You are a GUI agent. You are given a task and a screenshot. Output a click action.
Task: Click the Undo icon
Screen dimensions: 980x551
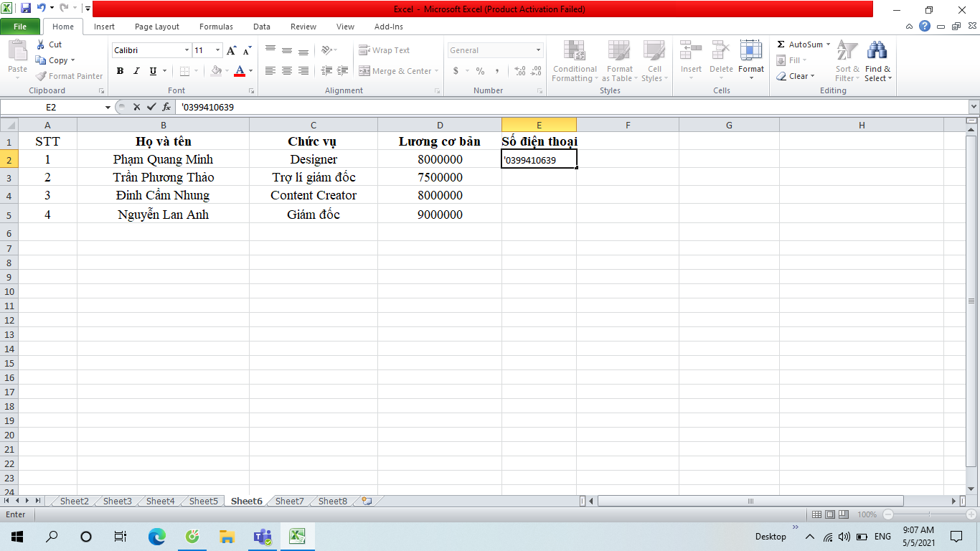(x=42, y=9)
